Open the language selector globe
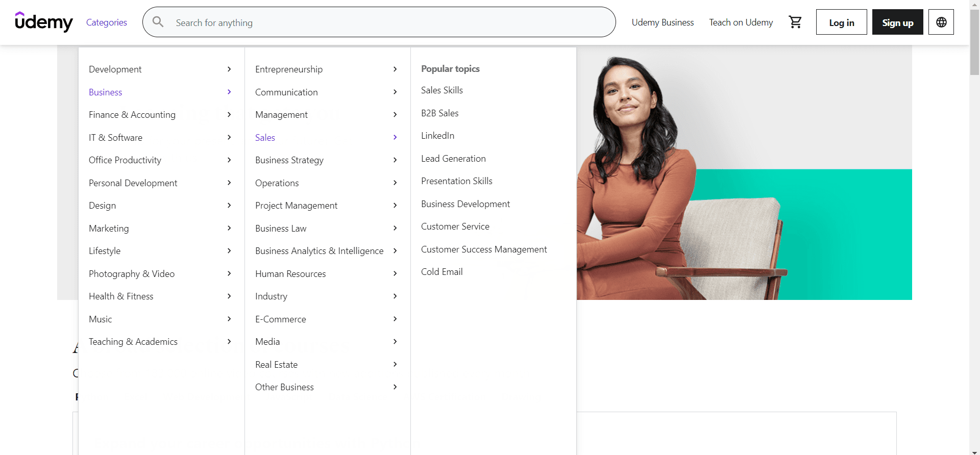Screen dimensions: 980x455 941,22
